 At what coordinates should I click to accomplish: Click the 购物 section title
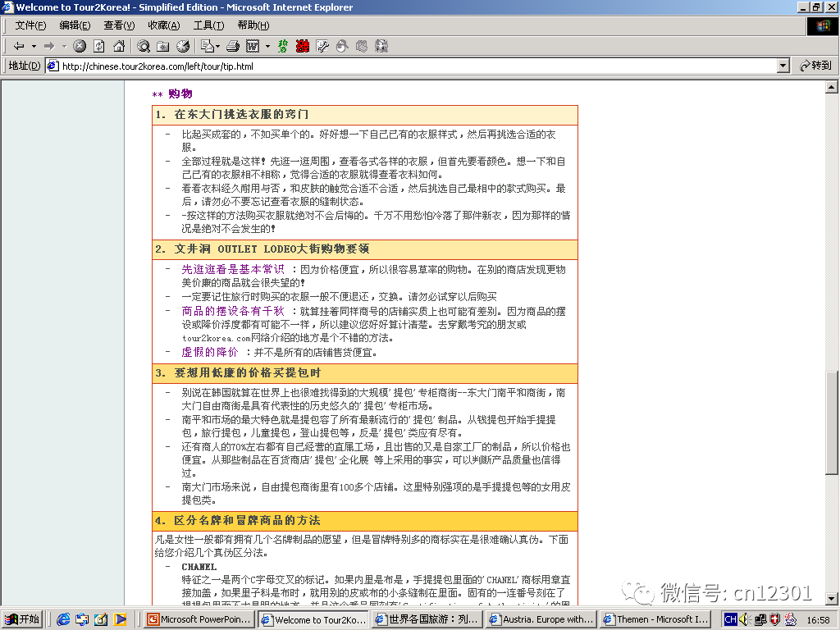point(180,94)
